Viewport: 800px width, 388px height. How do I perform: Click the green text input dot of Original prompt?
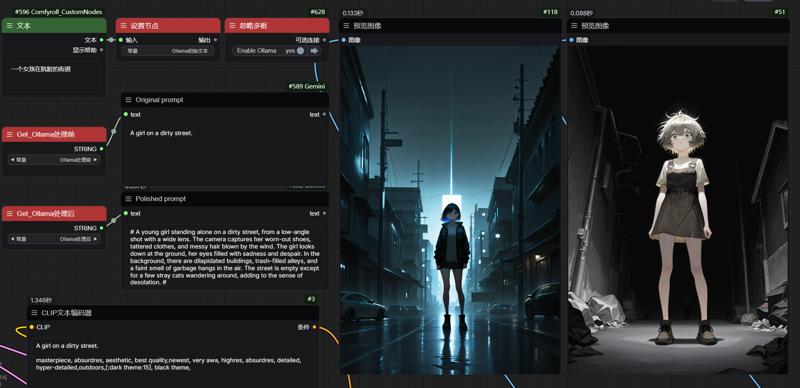pos(126,114)
